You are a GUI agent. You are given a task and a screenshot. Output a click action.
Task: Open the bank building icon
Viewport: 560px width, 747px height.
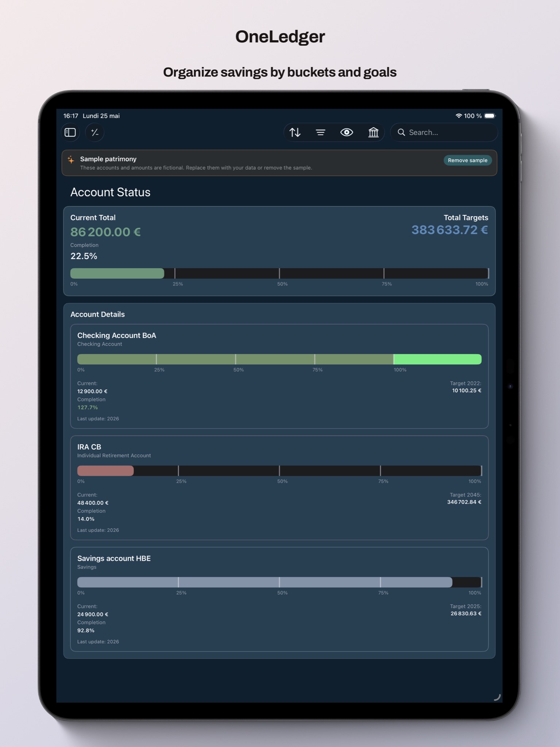373,132
